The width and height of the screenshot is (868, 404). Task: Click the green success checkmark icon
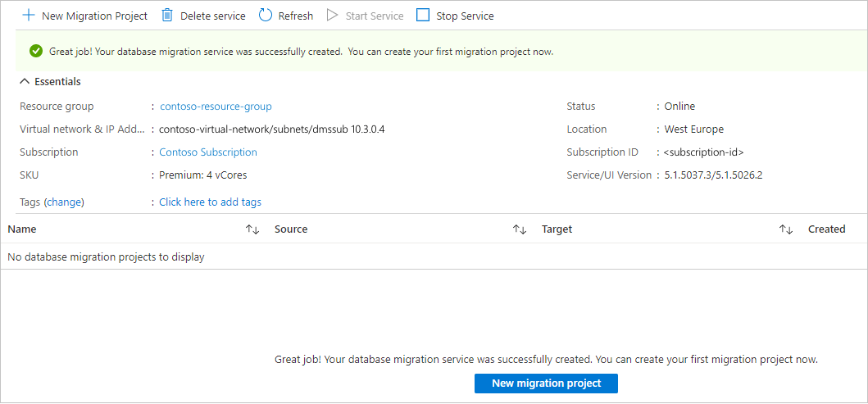coord(36,52)
